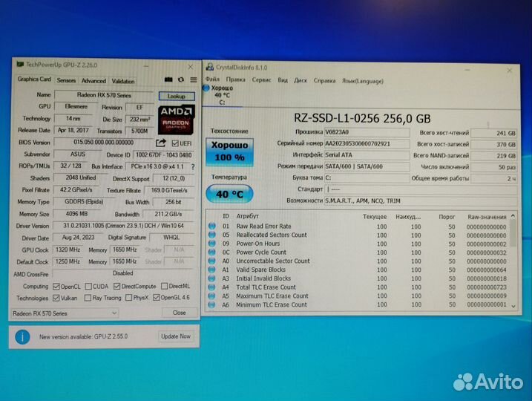Toggle the OpenGL 4.6 checkbox
Viewport: 532px width, 401px height.
[156, 298]
